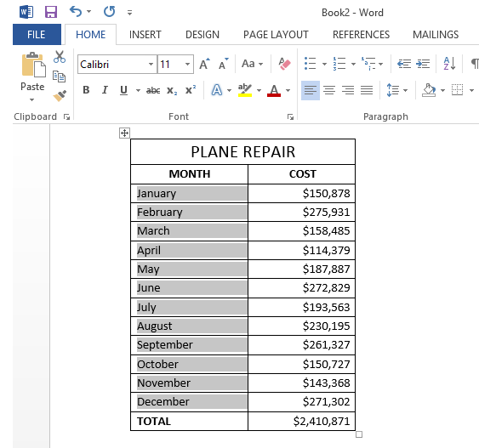
Task: Repeat the last action with the redo icon
Action: (109, 12)
